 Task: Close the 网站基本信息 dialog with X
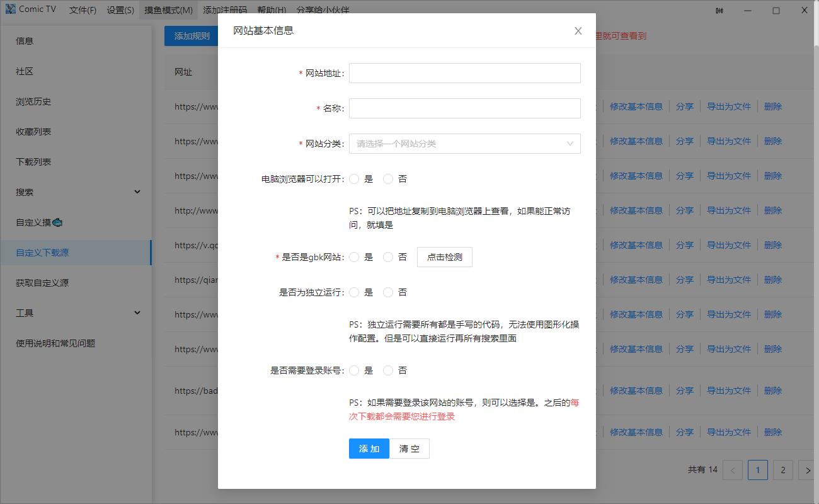578,31
